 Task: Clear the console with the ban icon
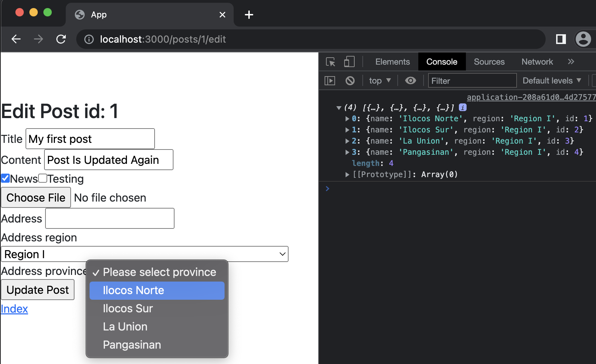[350, 81]
